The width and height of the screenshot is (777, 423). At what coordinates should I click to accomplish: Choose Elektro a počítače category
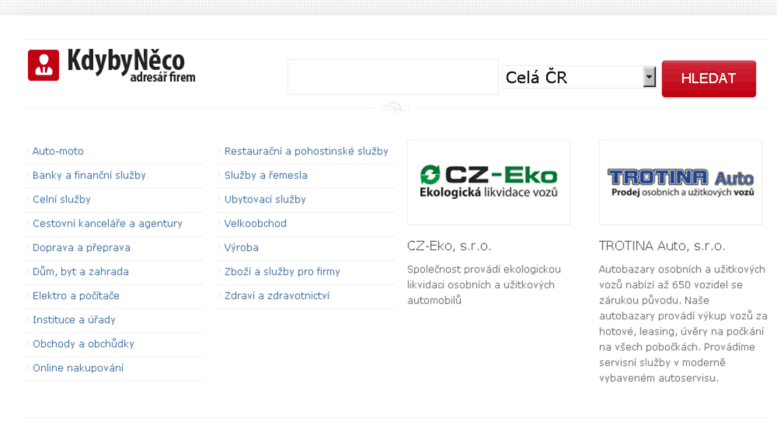(76, 296)
